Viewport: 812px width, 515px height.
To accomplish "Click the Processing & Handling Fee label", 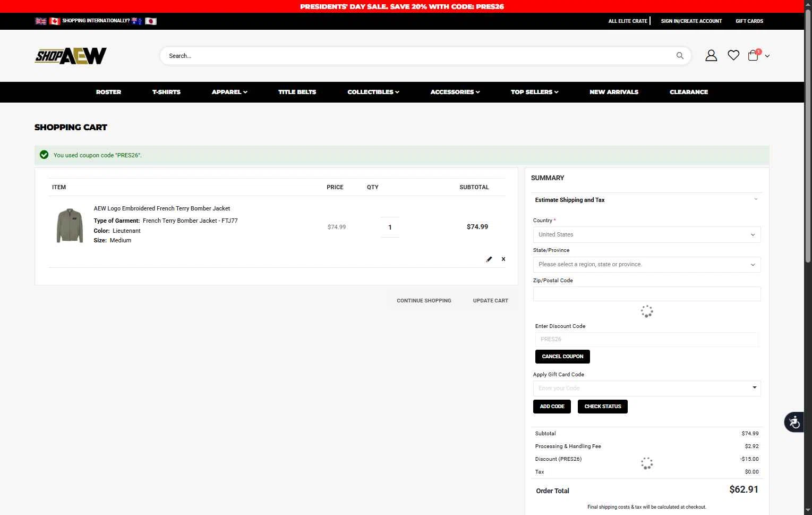I will tap(568, 446).
